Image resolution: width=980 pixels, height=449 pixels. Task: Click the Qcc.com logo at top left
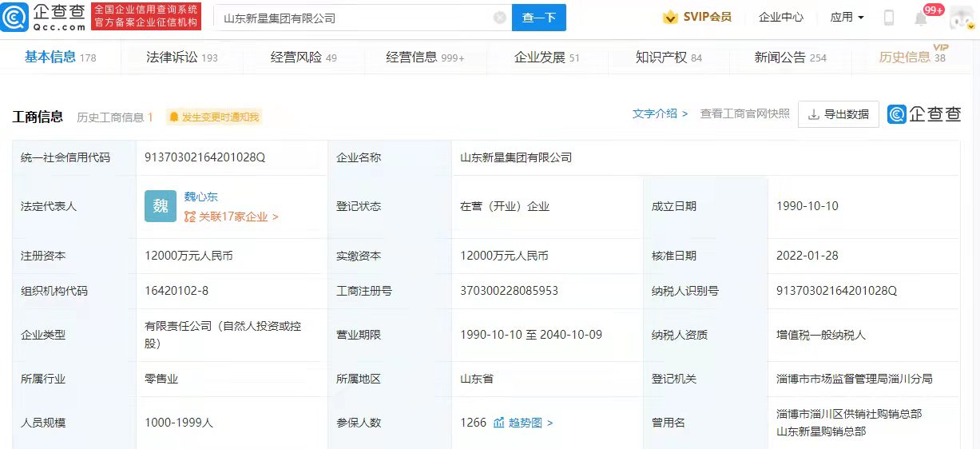43,17
